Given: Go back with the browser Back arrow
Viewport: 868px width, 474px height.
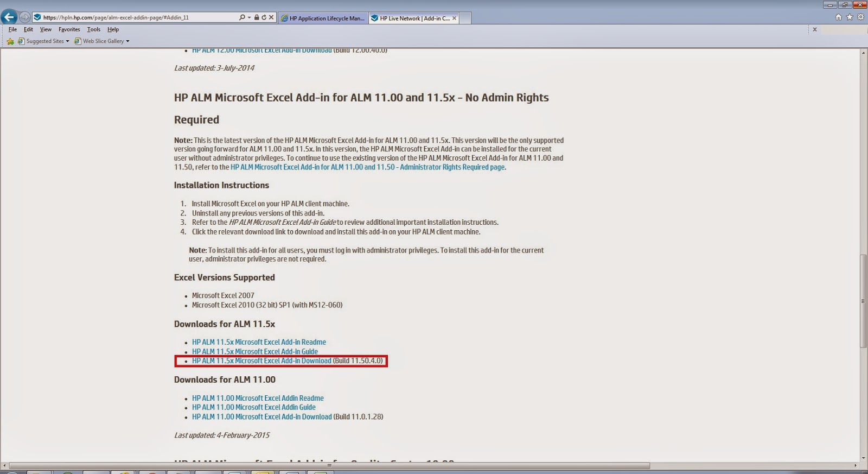Looking at the screenshot, I should point(9,17).
